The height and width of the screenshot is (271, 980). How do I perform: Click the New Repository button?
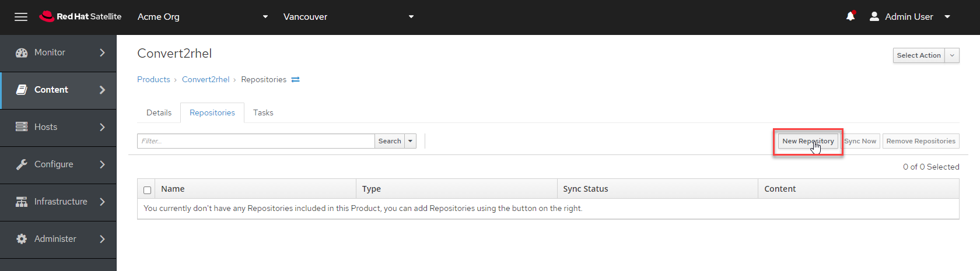(807, 141)
